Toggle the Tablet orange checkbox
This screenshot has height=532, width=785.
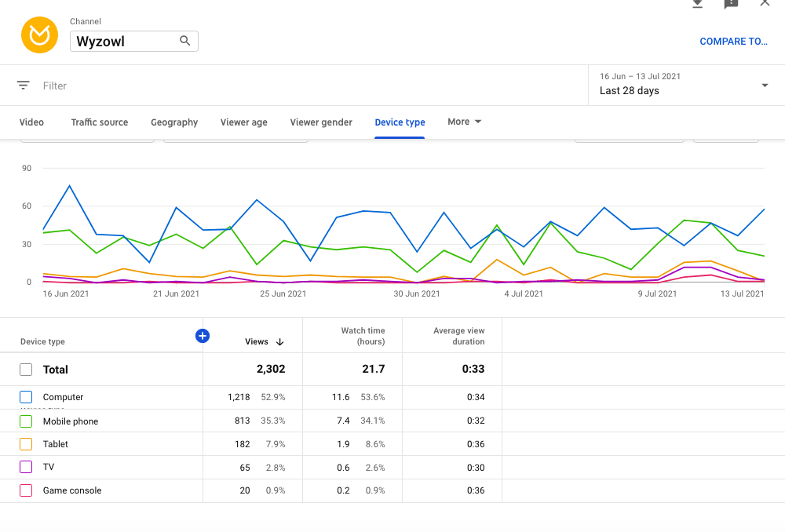(x=26, y=444)
